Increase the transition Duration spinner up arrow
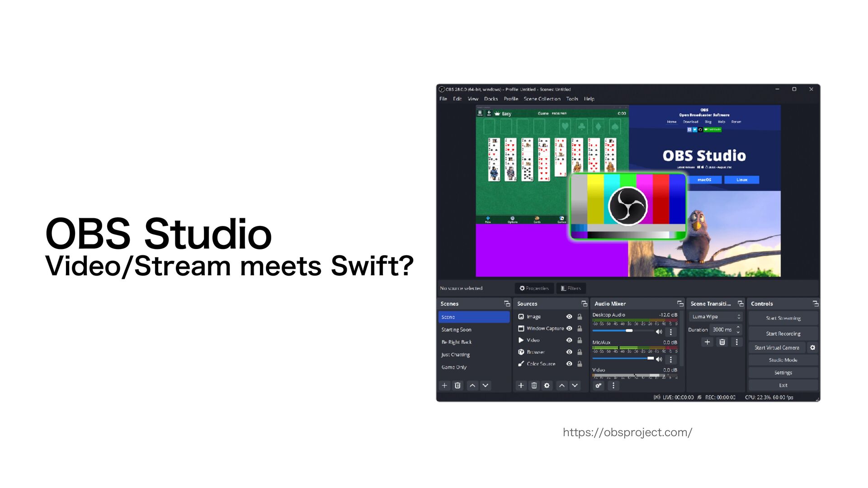 click(738, 327)
